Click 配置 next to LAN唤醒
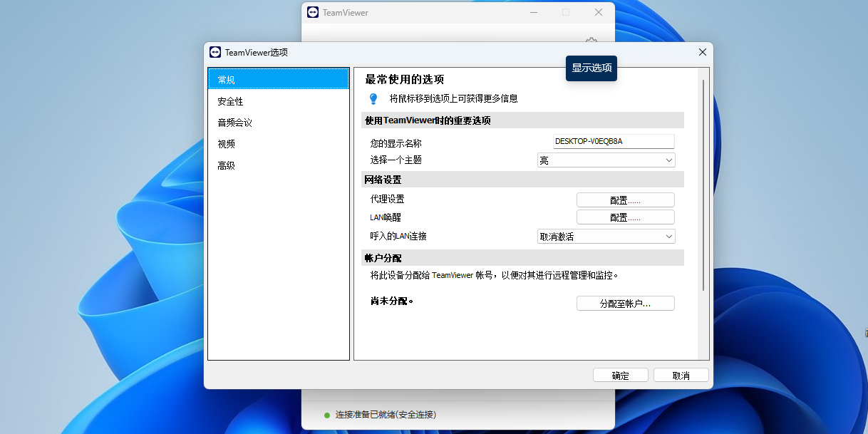 (x=625, y=217)
